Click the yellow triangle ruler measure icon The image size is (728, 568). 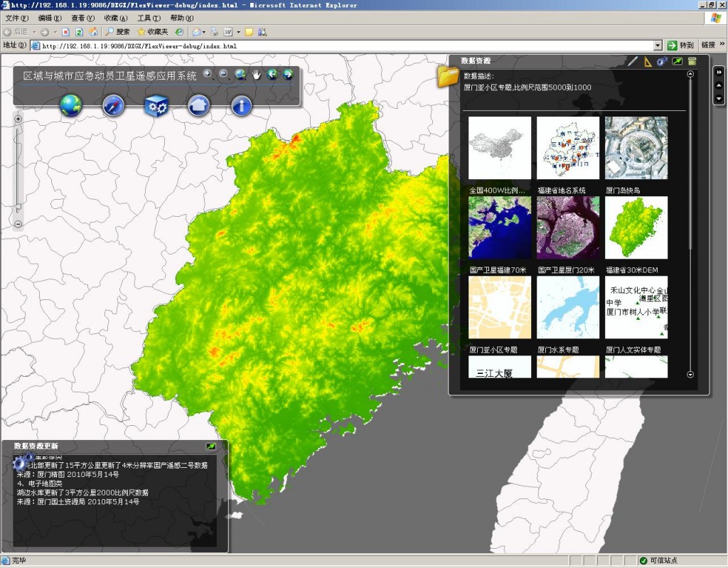[x=647, y=61]
